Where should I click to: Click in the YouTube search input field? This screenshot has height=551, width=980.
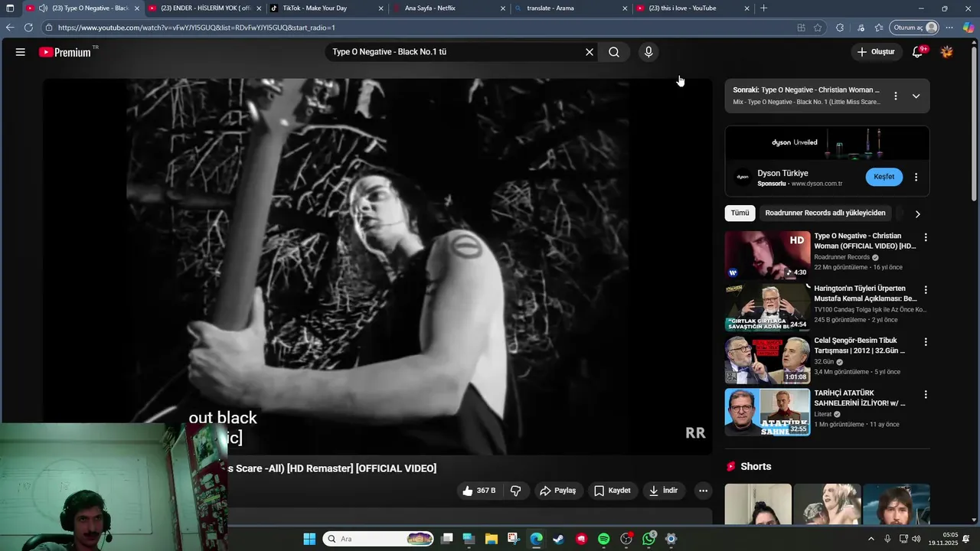click(x=456, y=52)
